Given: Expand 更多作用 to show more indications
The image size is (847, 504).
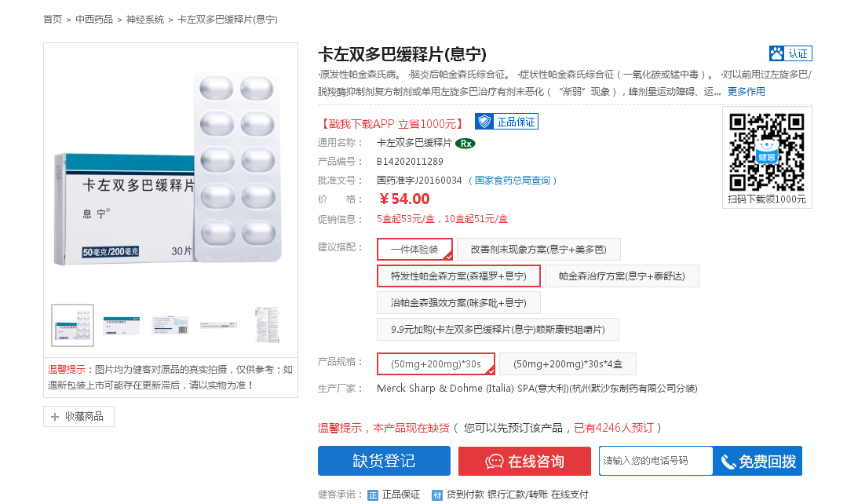Looking at the screenshot, I should click(746, 92).
